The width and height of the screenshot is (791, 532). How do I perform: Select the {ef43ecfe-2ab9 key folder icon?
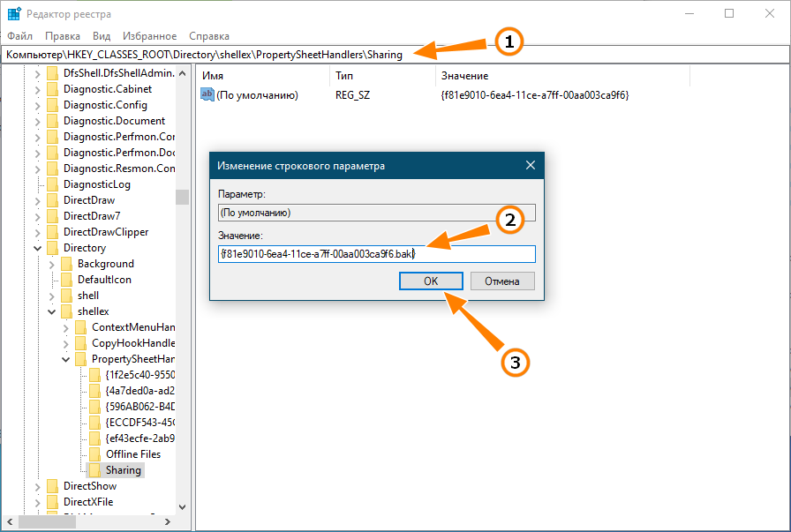94,438
